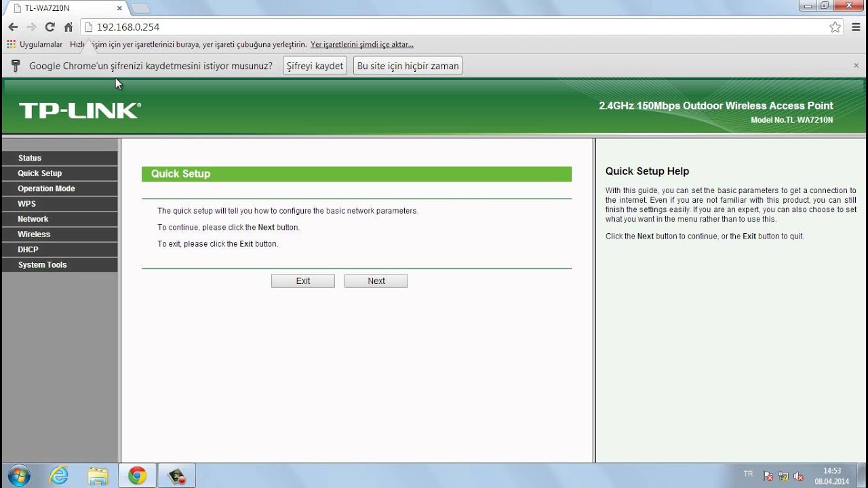Open the Chrome menu icon

[855, 27]
